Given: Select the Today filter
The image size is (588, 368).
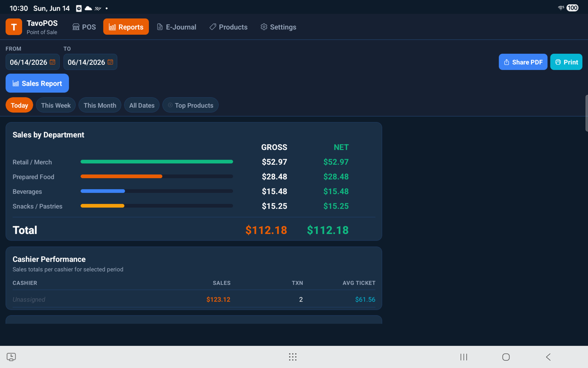Looking at the screenshot, I should tap(19, 105).
